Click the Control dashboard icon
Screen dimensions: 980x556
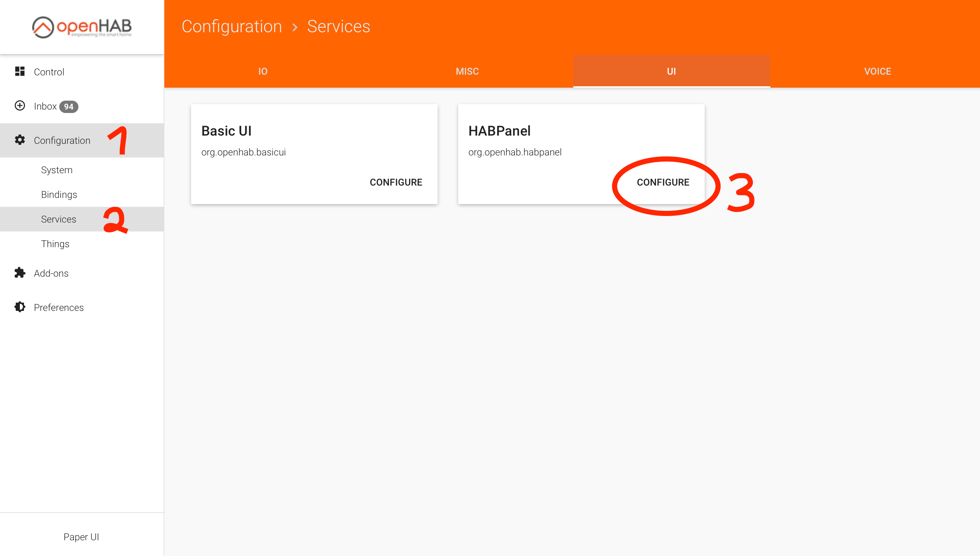20,72
